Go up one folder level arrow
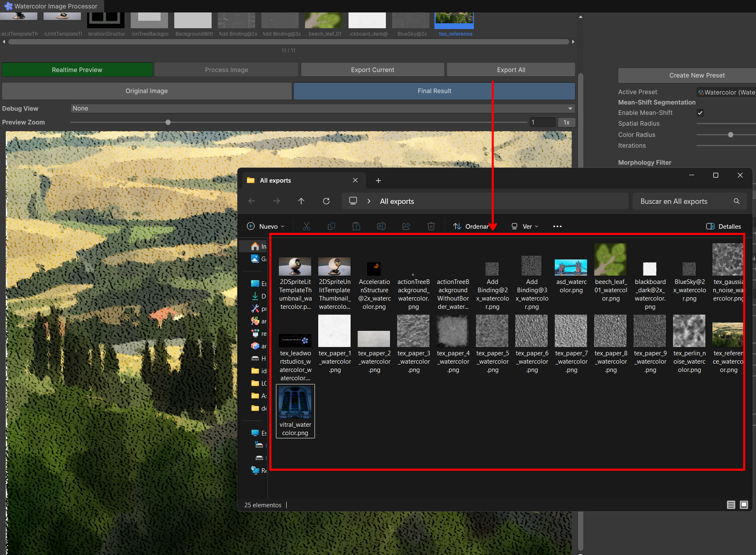This screenshot has height=555, width=756. click(301, 201)
